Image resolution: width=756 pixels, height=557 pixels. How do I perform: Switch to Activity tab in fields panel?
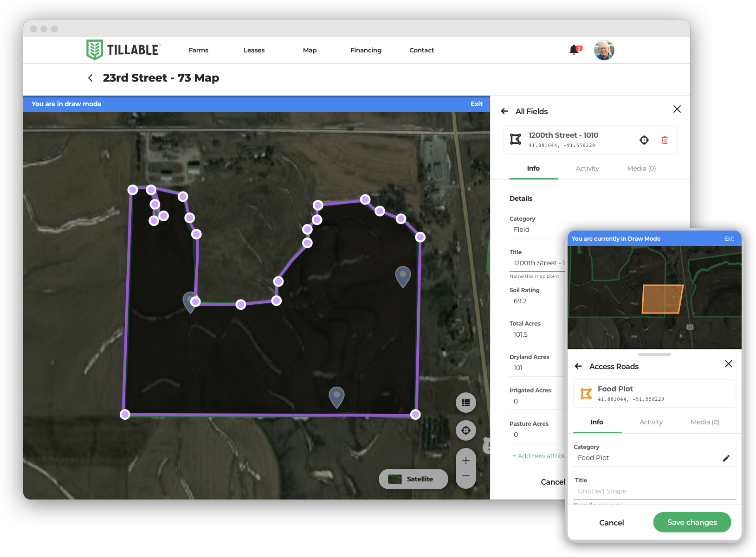(587, 168)
